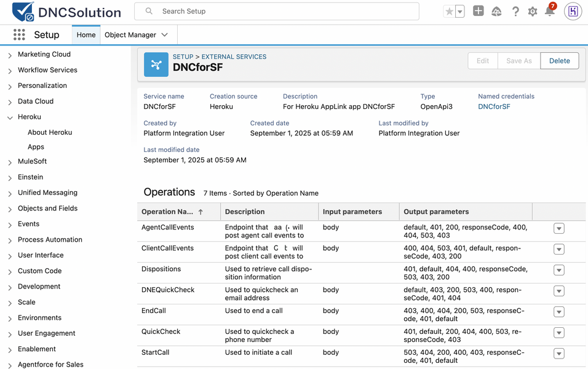The height and width of the screenshot is (369, 588).
Task: Open the Help question mark icon
Action: coord(515,12)
